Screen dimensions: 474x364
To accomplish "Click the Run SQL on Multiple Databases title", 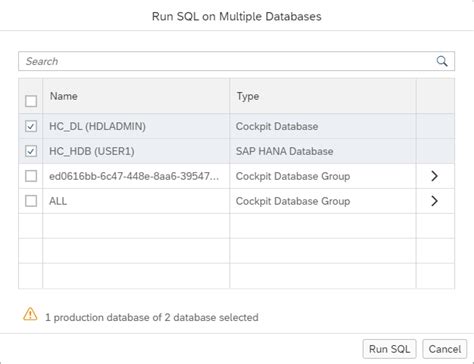I will (x=237, y=16).
